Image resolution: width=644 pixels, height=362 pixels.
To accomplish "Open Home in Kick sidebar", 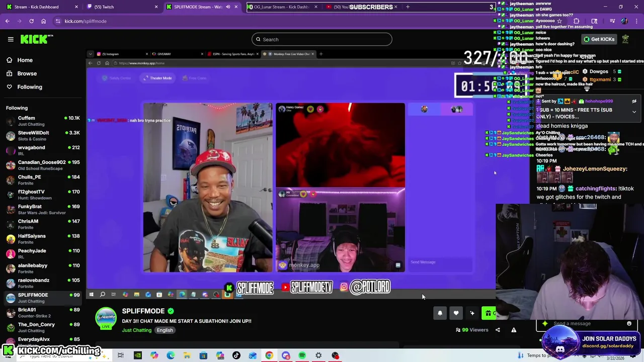I will [25, 60].
